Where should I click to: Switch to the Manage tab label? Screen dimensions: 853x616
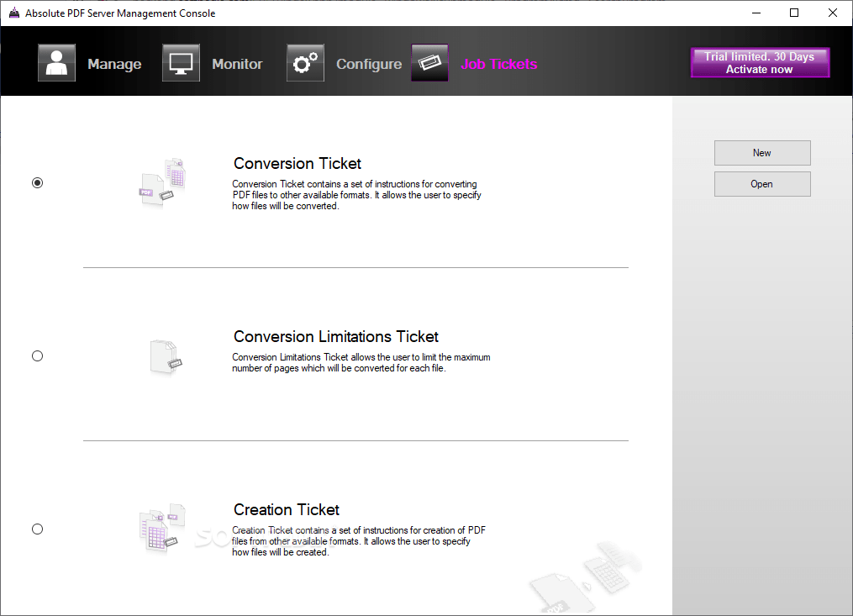click(114, 64)
